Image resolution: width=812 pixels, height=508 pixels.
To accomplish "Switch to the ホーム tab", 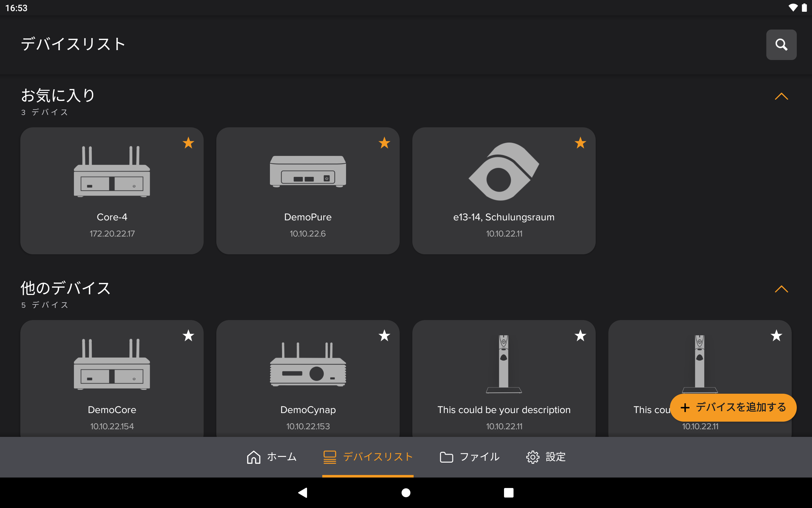I will coord(272,457).
